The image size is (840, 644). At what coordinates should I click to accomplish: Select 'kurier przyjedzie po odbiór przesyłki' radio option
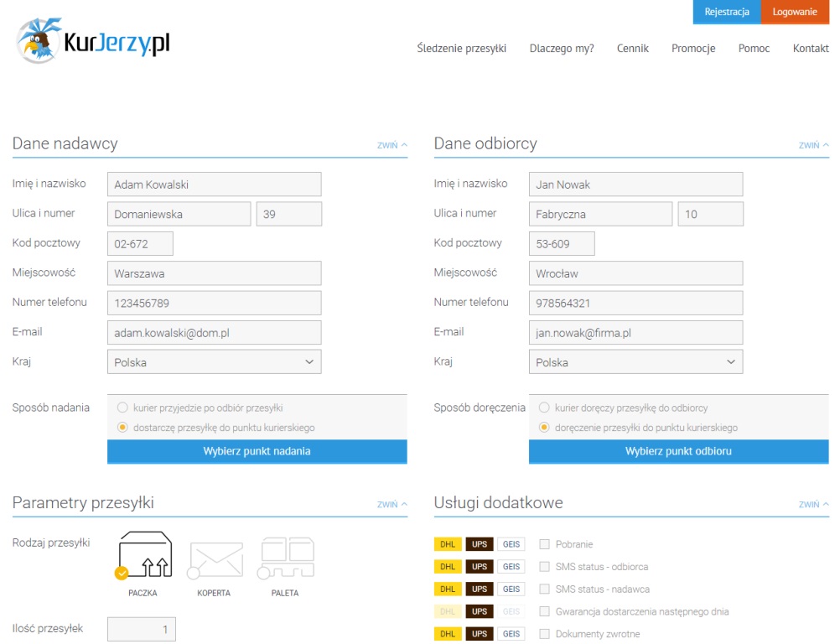coord(122,408)
